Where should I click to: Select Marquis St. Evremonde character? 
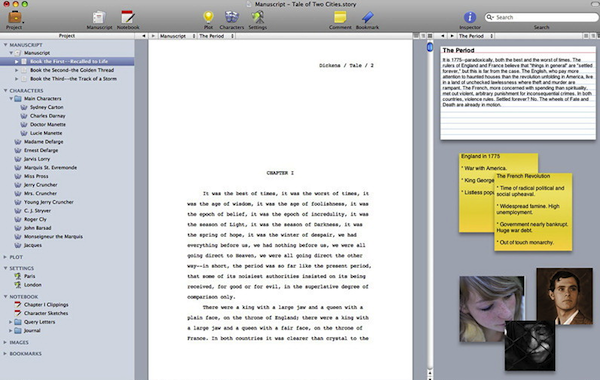[50, 167]
